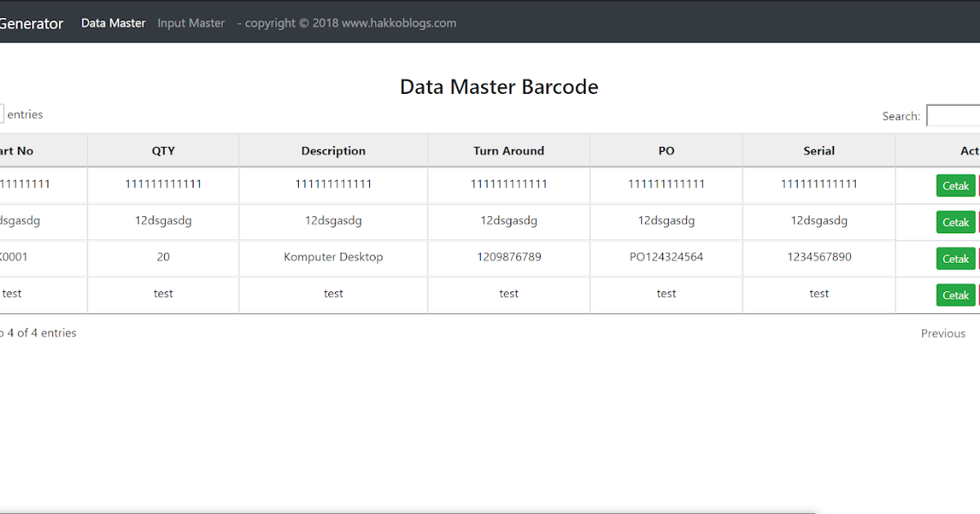This screenshot has width=980, height=514.
Task: Click the 12dsgasdg Turn Around link
Action: click(x=508, y=220)
